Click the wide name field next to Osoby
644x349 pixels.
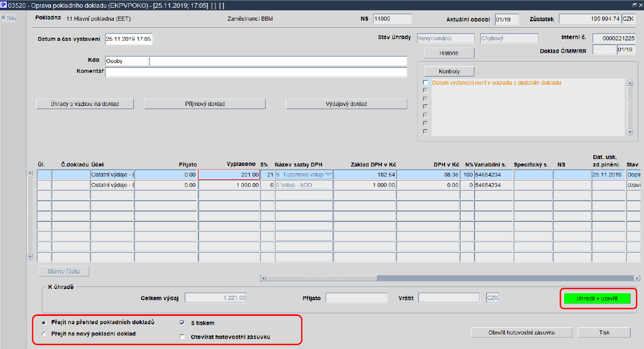click(x=278, y=61)
